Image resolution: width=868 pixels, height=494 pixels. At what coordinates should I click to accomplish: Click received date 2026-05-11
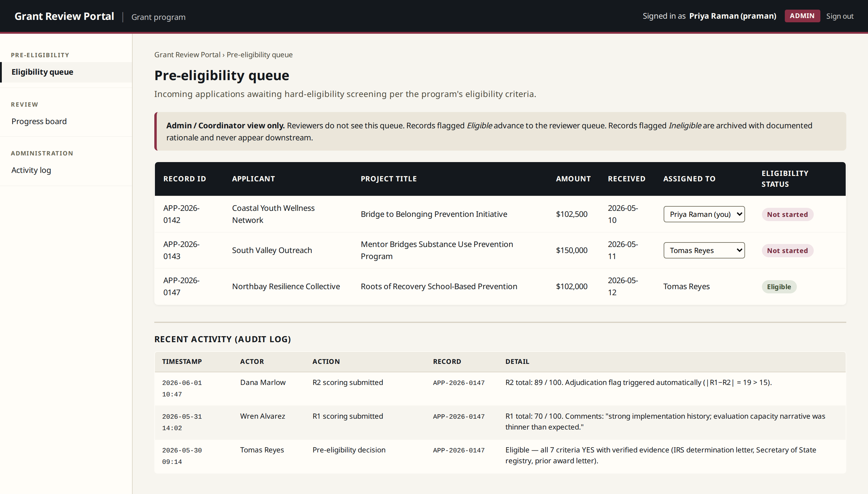623,250
